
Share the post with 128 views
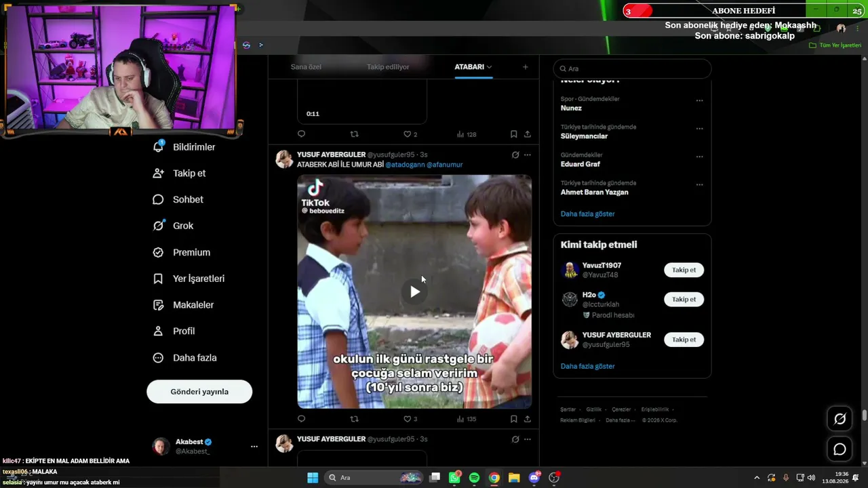tap(528, 134)
